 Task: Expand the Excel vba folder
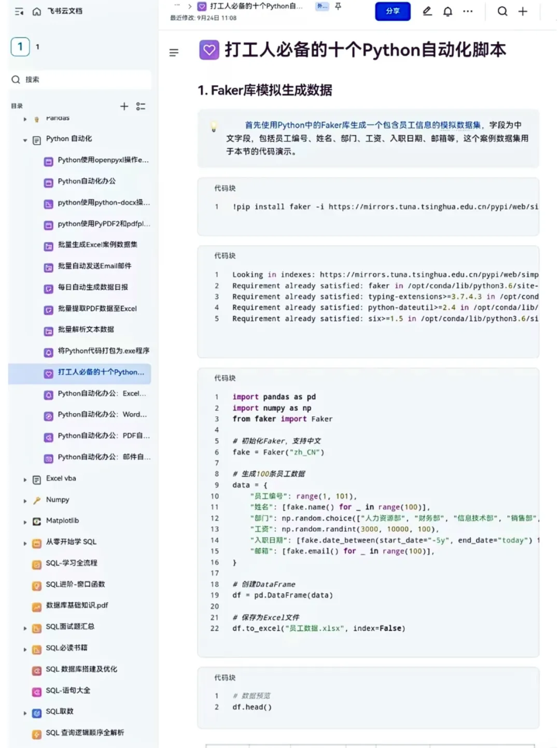pos(25,479)
